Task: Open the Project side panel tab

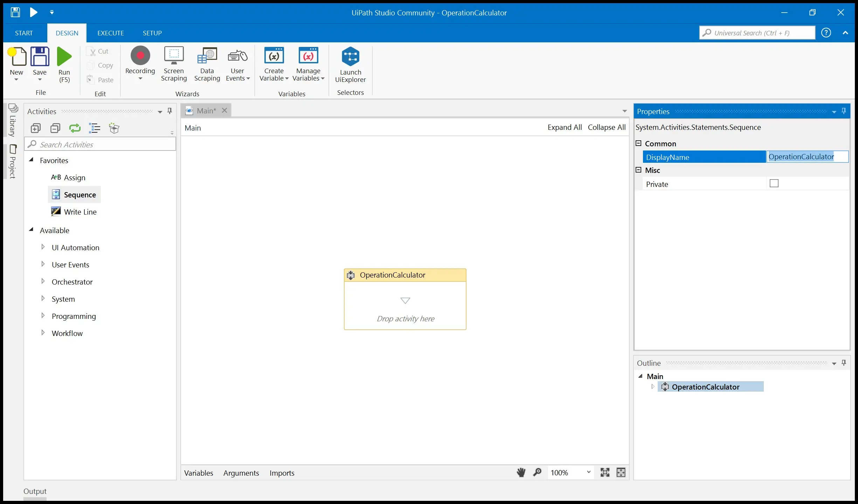Action: point(13,161)
